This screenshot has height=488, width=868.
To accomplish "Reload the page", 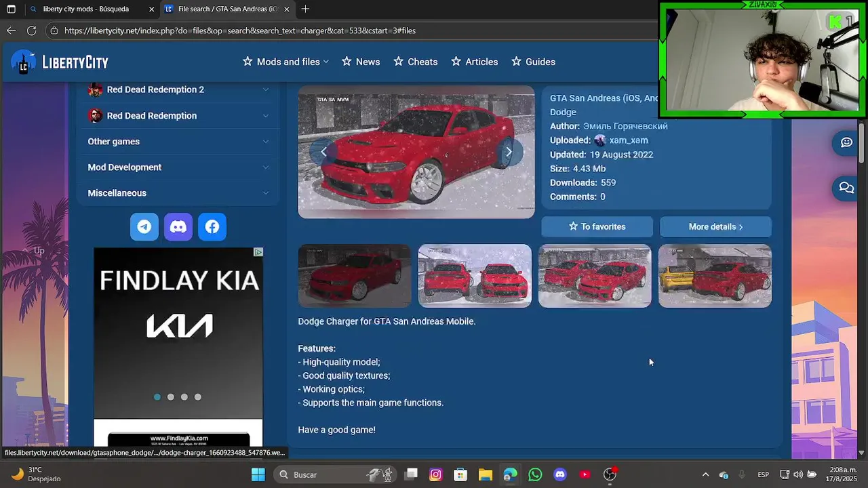I will coord(31,30).
